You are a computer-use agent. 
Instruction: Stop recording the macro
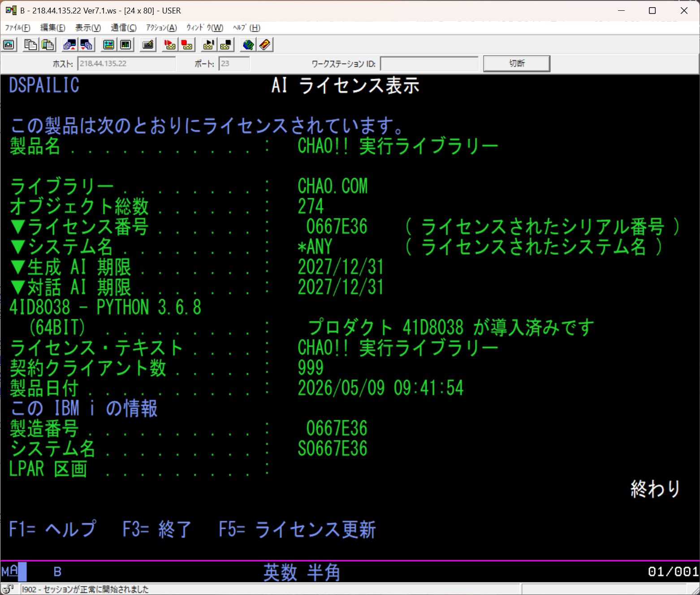187,45
